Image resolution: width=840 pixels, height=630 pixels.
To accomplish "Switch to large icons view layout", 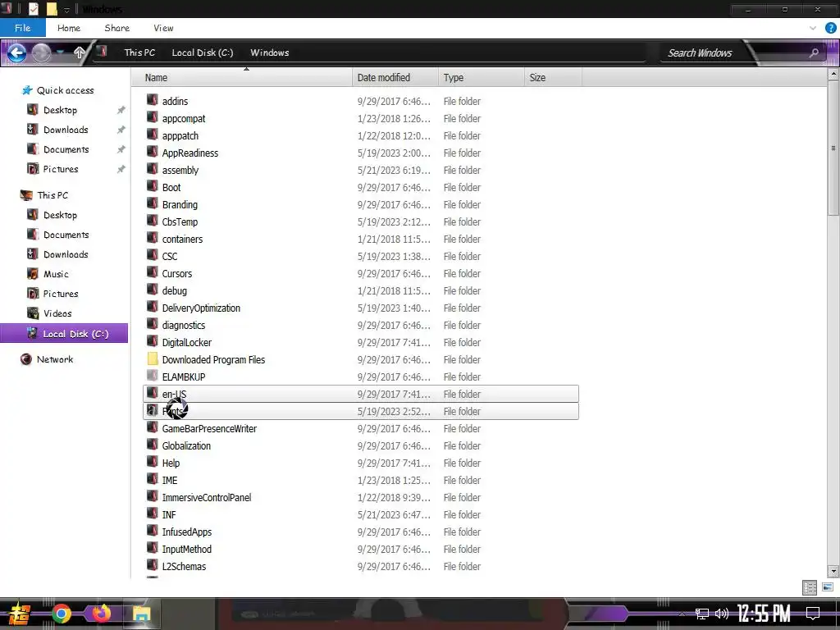I will coord(827,587).
